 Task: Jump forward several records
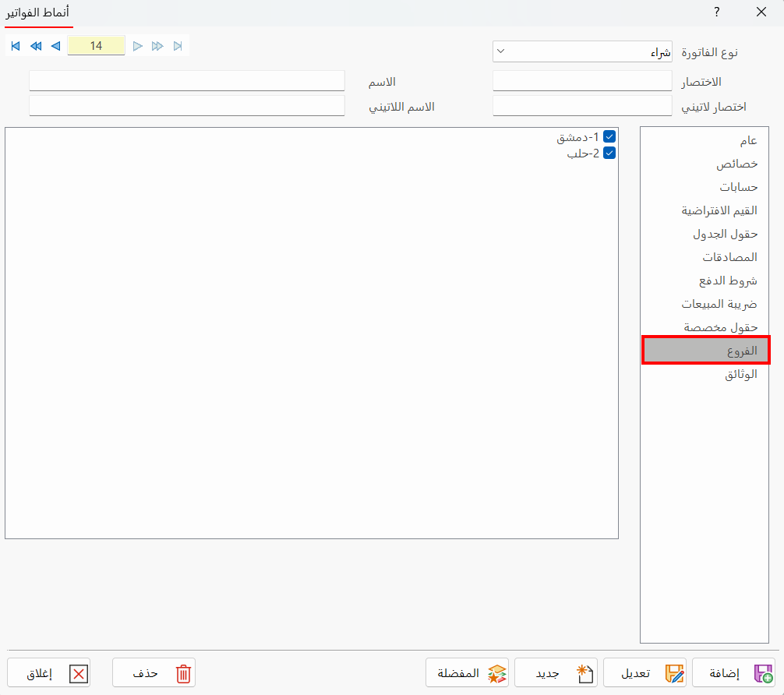tap(157, 46)
